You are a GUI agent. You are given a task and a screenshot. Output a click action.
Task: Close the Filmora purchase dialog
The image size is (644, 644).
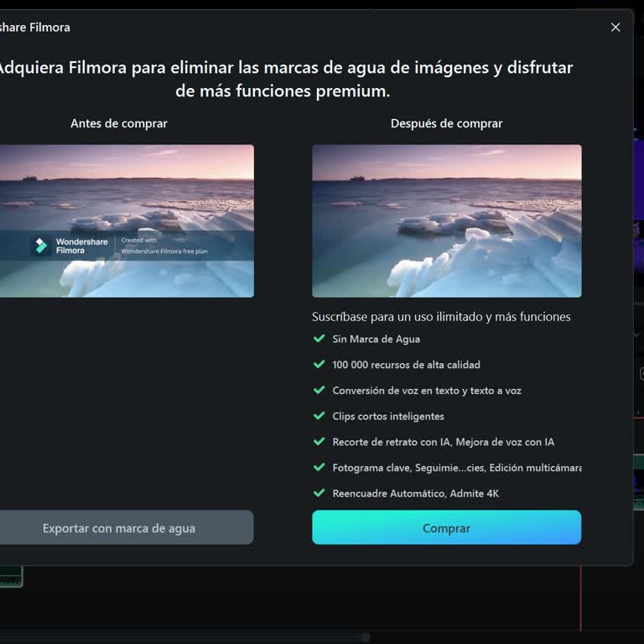(x=615, y=27)
